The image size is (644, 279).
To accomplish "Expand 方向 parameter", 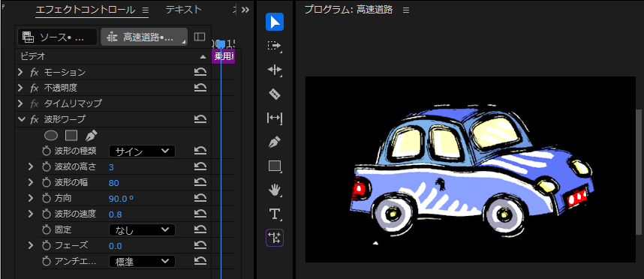I will pos(30,198).
